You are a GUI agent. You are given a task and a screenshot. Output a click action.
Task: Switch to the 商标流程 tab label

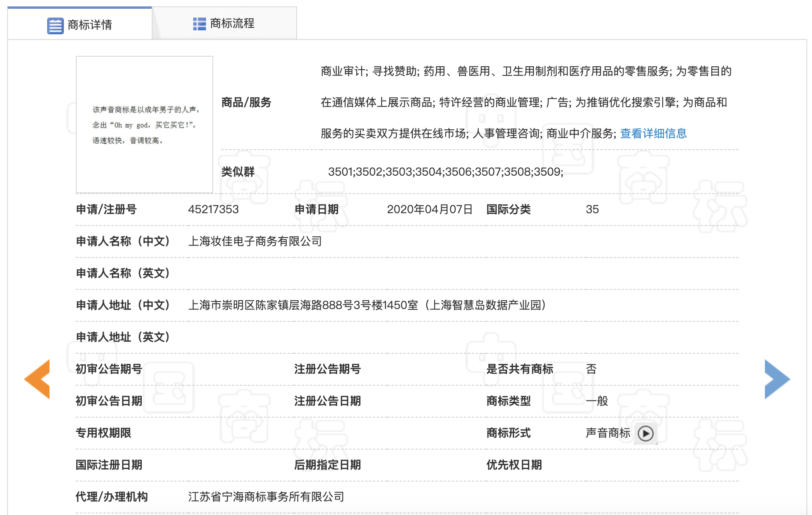(232, 24)
